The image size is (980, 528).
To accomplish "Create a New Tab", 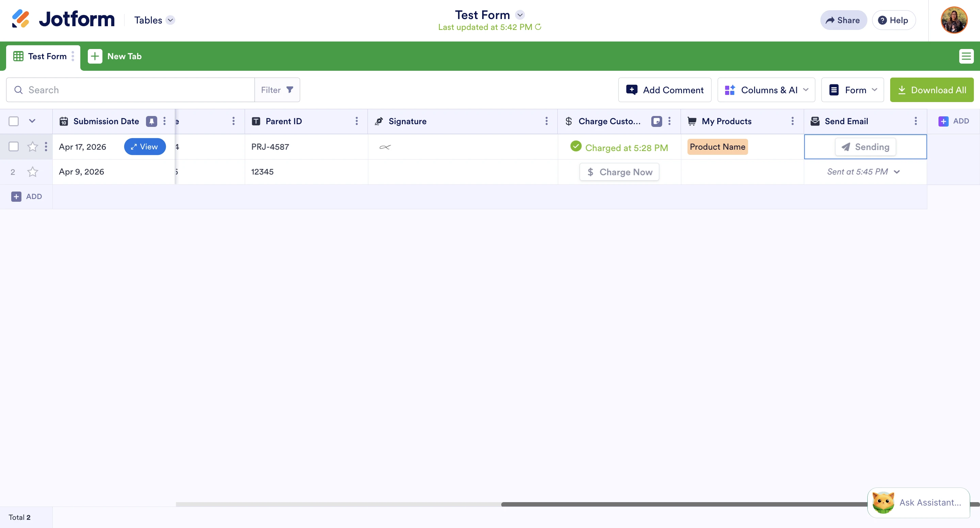I will click(115, 56).
